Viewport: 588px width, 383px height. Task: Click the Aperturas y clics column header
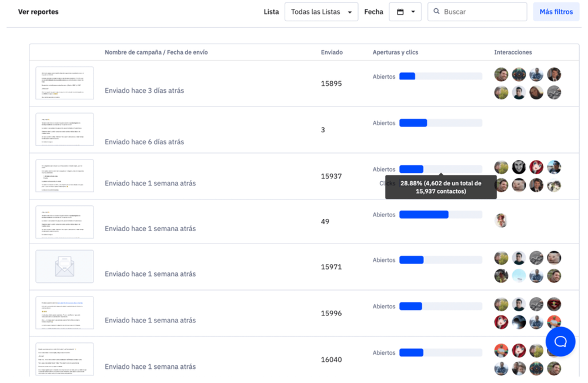point(395,52)
